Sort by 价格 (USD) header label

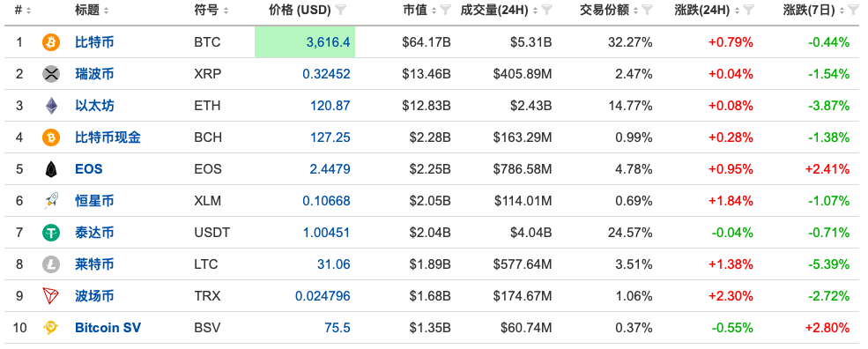pos(300,10)
